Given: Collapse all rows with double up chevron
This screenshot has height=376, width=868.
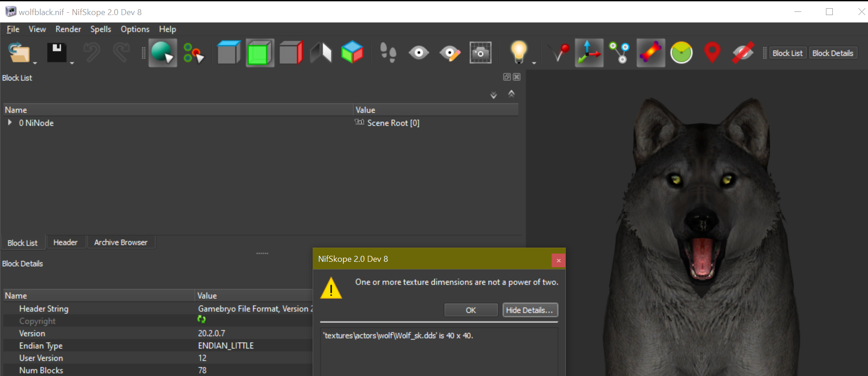Looking at the screenshot, I should coord(511,94).
